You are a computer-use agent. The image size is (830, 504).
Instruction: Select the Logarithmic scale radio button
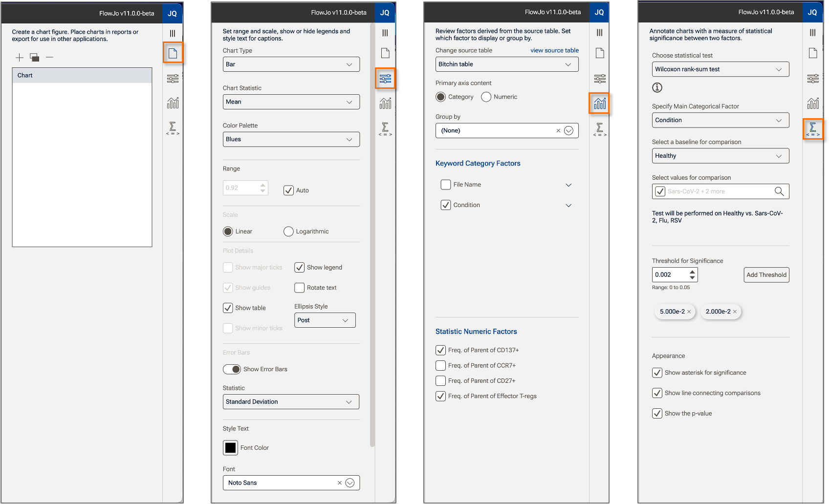(x=288, y=231)
